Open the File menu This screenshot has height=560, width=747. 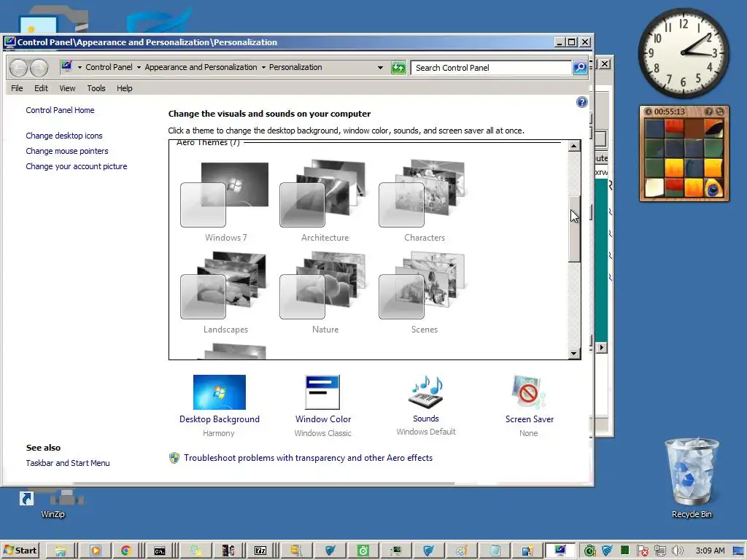(x=18, y=88)
